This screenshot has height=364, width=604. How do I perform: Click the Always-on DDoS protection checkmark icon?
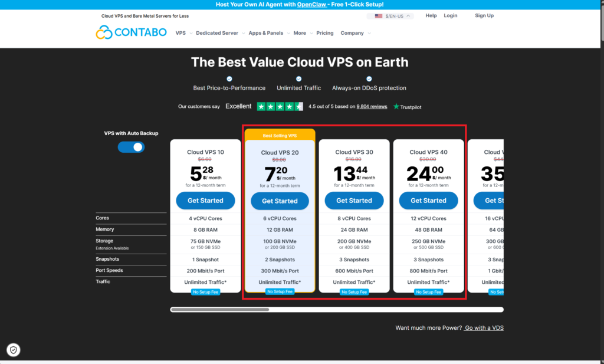(x=369, y=79)
